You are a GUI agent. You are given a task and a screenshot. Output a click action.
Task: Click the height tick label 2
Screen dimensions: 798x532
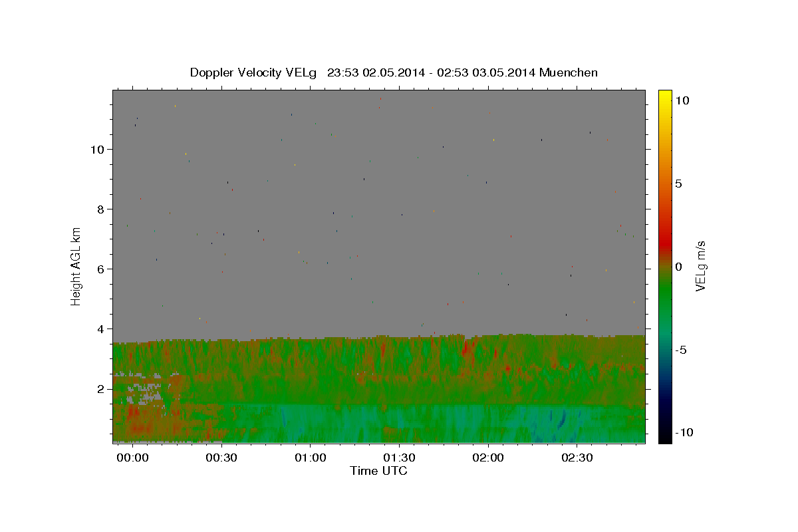[x=100, y=389]
